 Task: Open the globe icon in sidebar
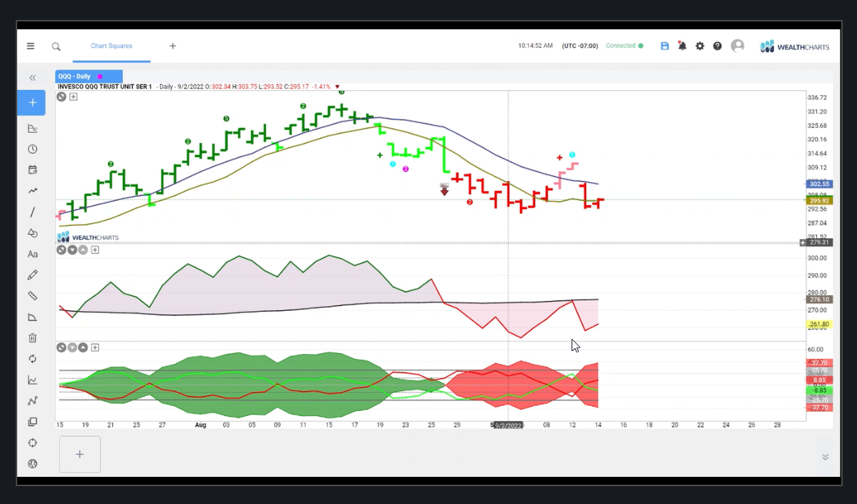point(33,463)
